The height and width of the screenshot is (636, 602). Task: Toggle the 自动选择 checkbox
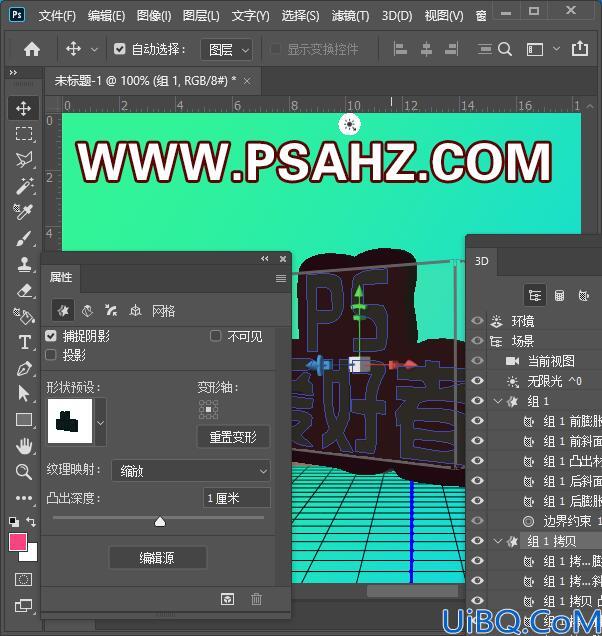point(119,49)
